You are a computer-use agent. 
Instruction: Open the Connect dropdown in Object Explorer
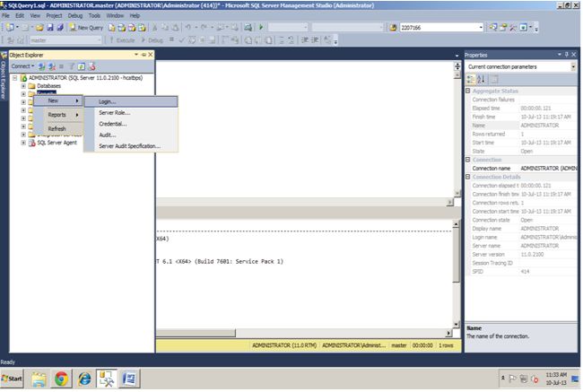coord(22,66)
